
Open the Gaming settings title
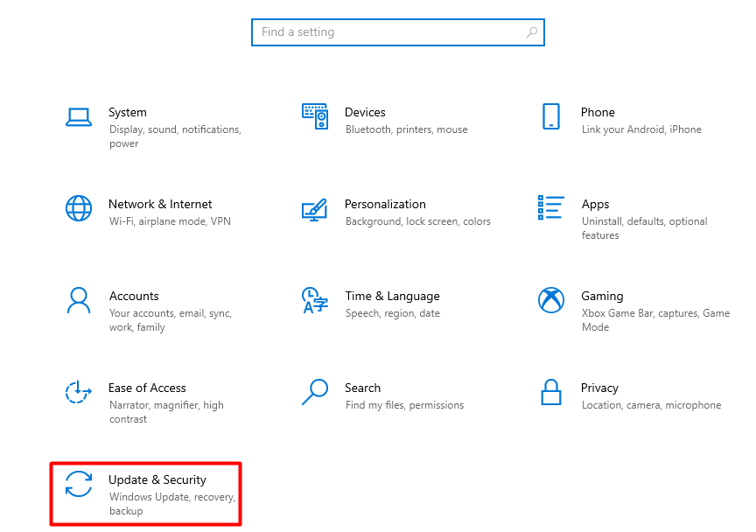click(x=602, y=296)
